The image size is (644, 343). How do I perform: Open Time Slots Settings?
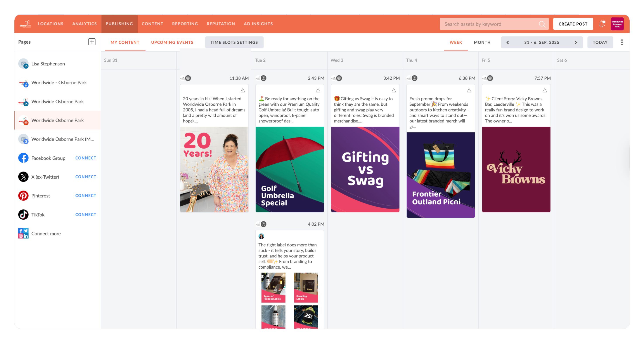[234, 42]
